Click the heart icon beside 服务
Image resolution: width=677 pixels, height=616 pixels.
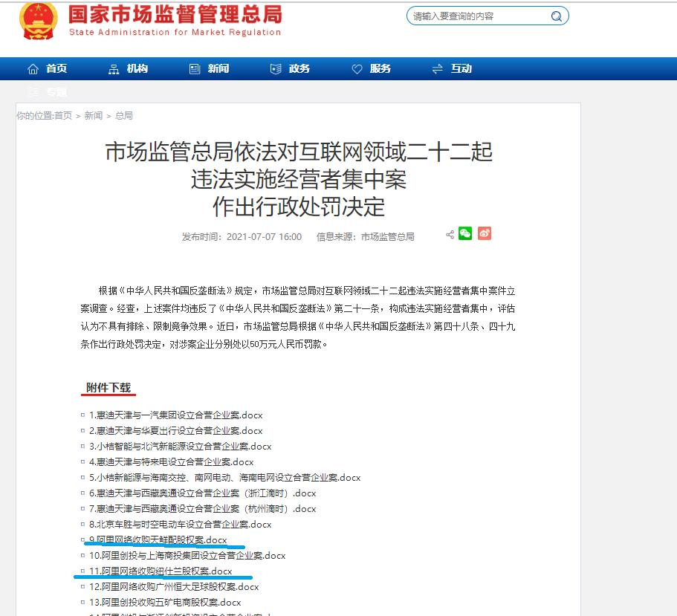click(x=357, y=68)
